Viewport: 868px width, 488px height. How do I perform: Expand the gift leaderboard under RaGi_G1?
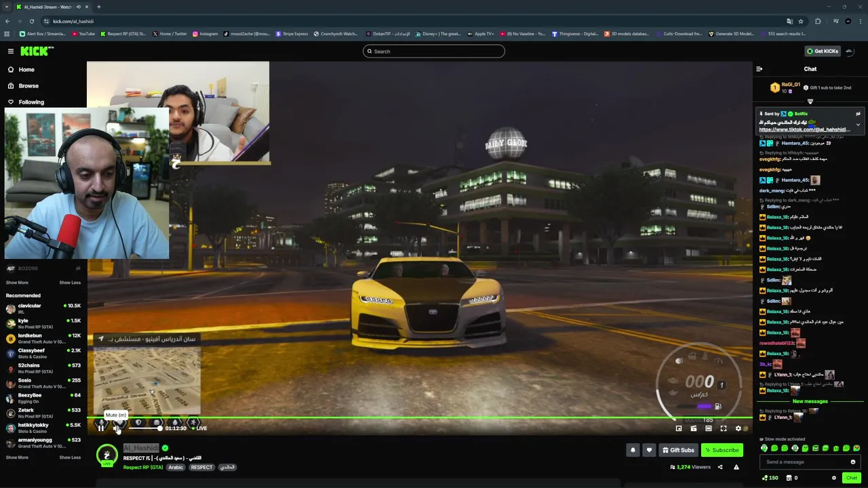coord(810,102)
